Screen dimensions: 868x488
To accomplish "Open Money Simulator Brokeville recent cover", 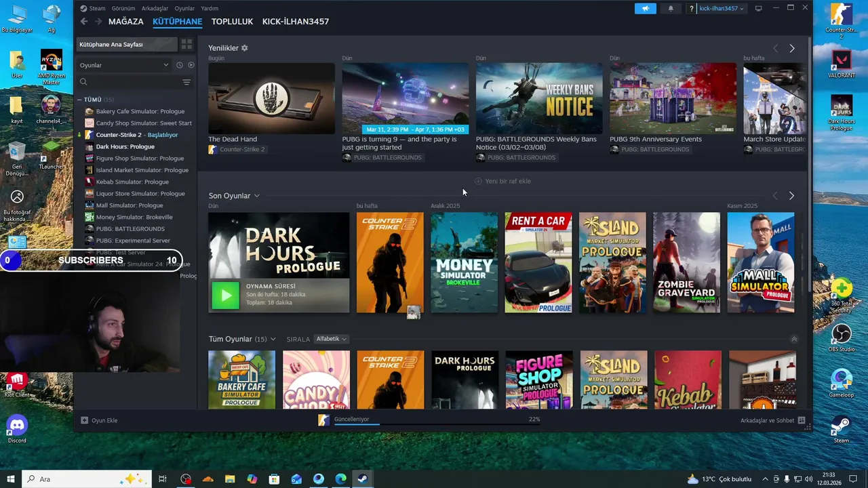I will [464, 263].
